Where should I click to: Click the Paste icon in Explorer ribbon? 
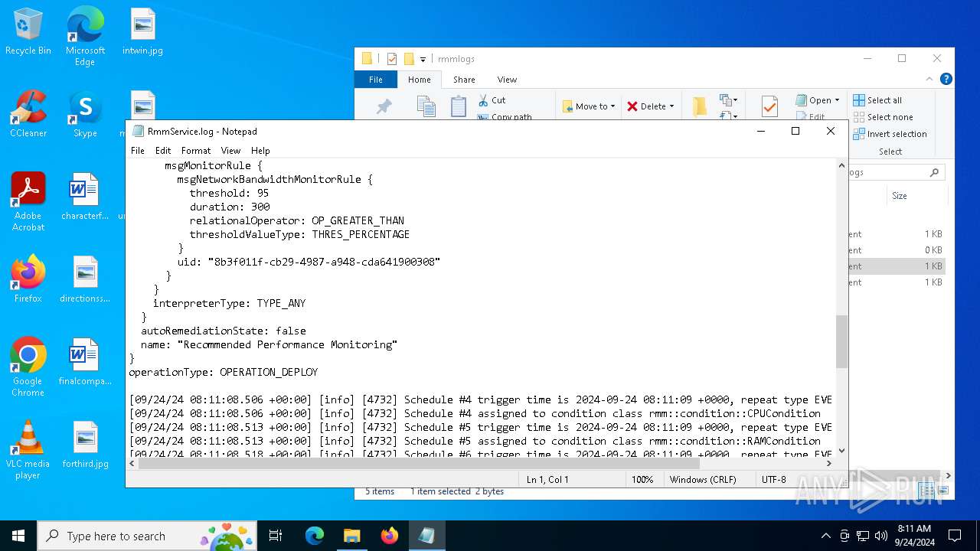click(459, 107)
